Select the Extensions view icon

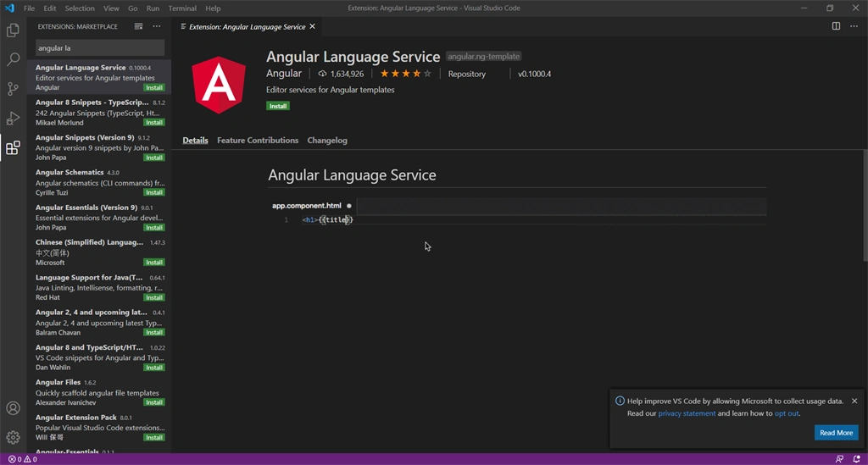pyautogui.click(x=13, y=147)
